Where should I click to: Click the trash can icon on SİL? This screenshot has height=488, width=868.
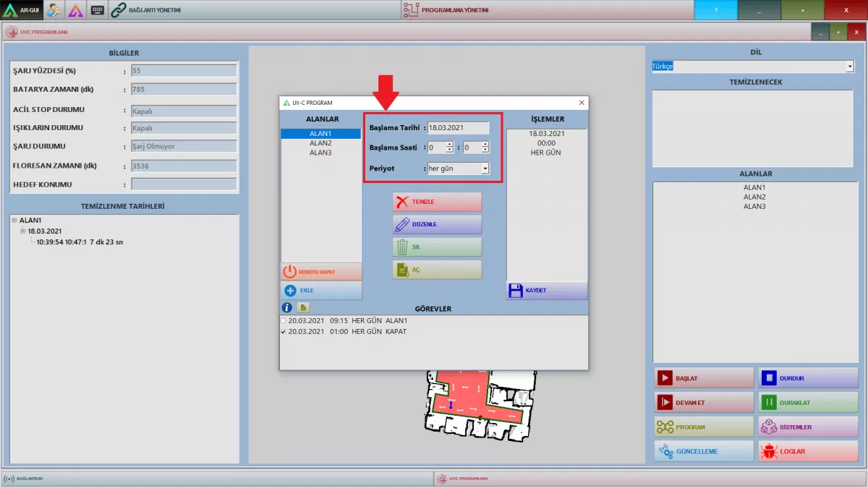(x=401, y=247)
